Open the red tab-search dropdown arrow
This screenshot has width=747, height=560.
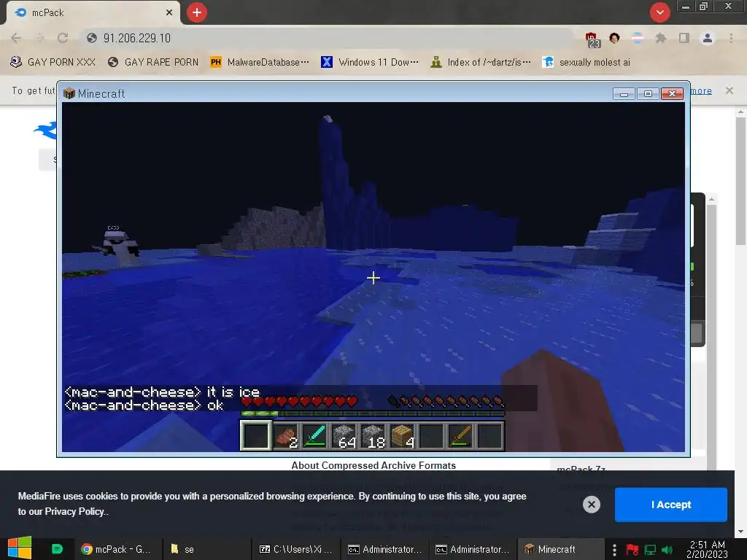click(x=659, y=12)
